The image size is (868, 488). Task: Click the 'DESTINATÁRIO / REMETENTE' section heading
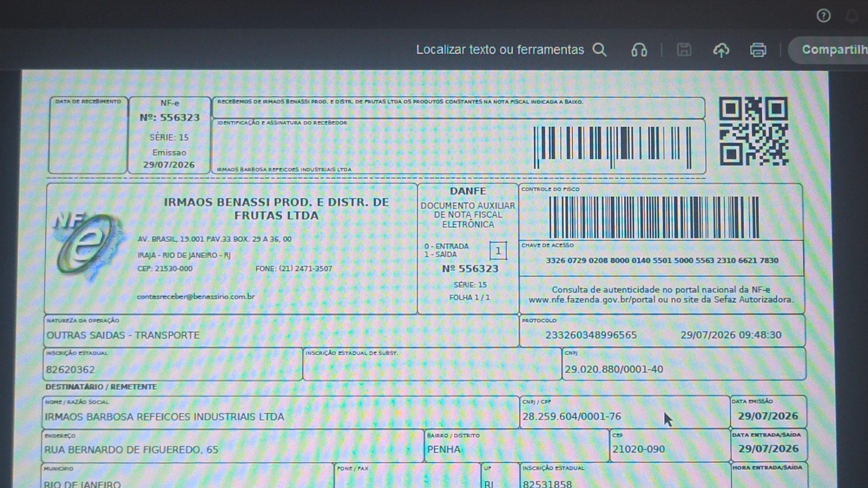101,387
